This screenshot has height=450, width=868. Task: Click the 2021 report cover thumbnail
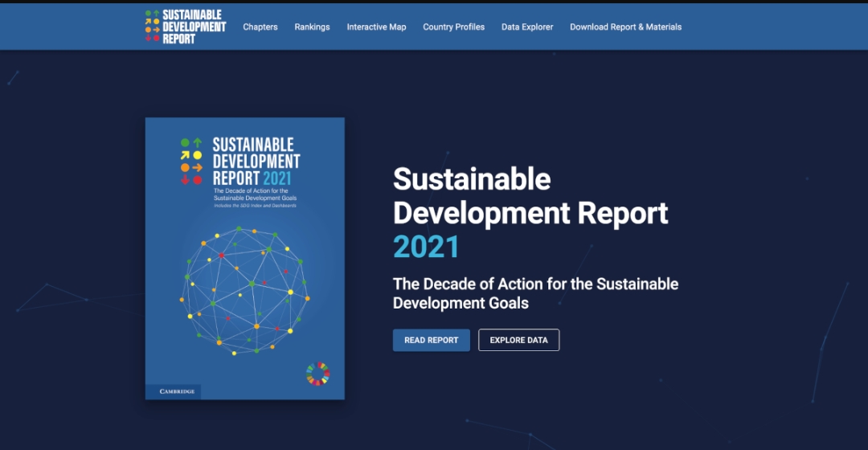point(244,258)
